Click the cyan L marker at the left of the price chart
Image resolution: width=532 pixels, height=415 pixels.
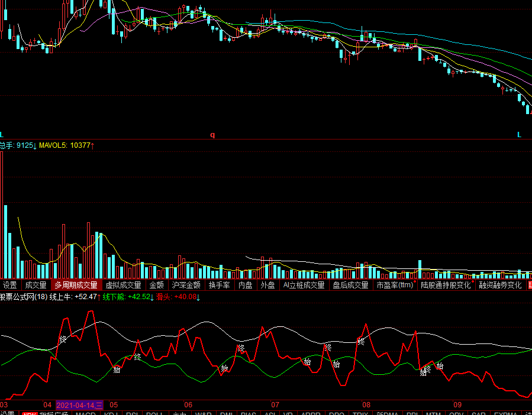click(x=2, y=135)
